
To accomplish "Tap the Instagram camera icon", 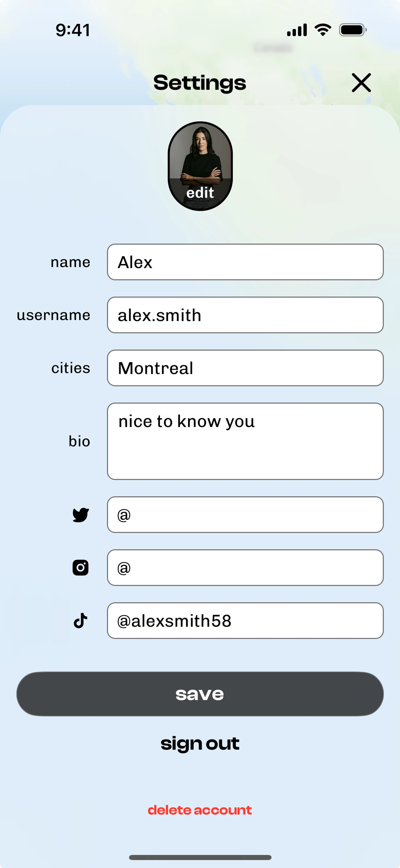I will [80, 568].
